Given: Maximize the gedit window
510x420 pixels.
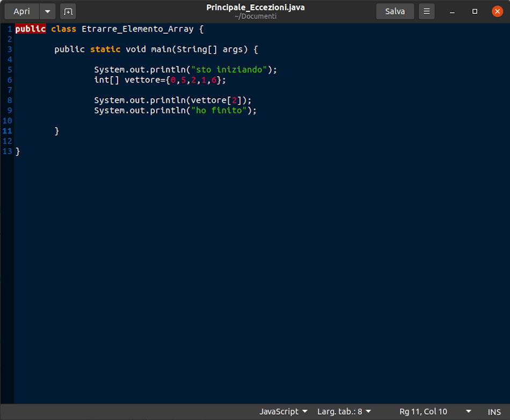Looking at the screenshot, I should click(475, 11).
